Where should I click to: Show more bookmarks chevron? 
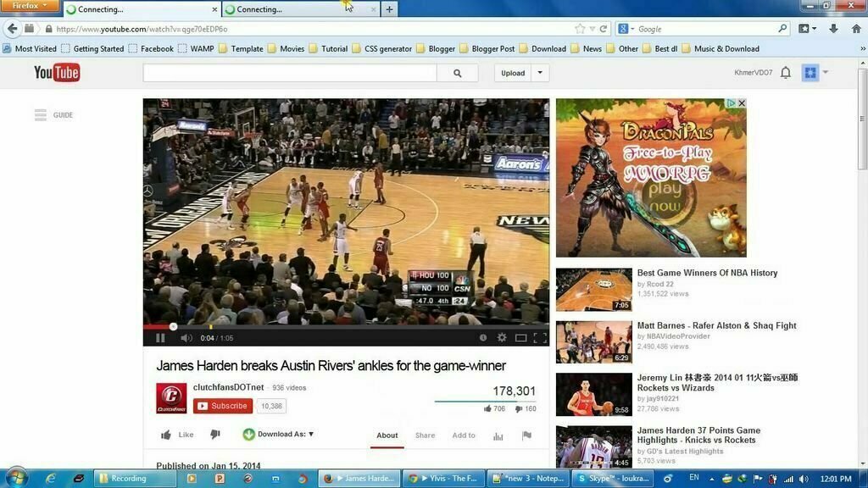[862, 48]
